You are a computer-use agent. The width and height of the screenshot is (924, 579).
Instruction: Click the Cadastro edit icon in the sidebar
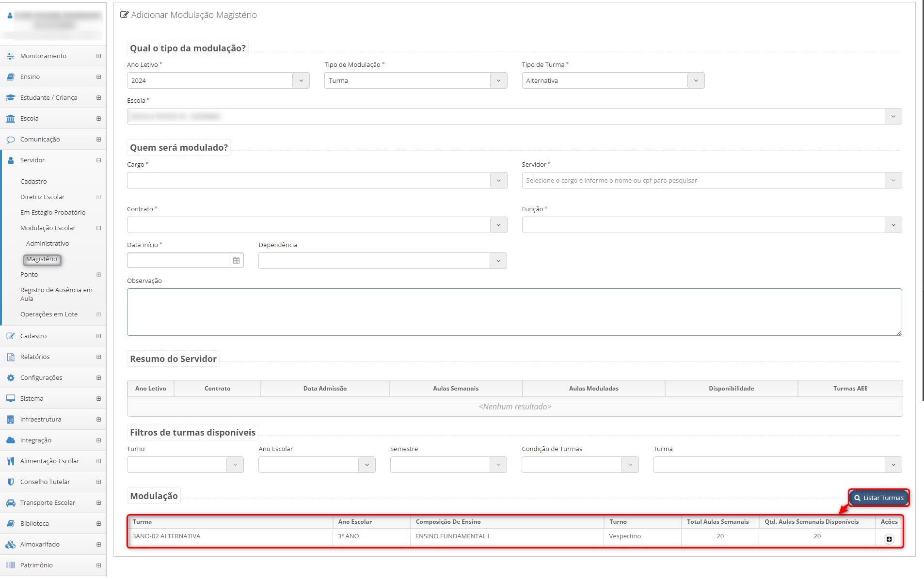point(11,336)
